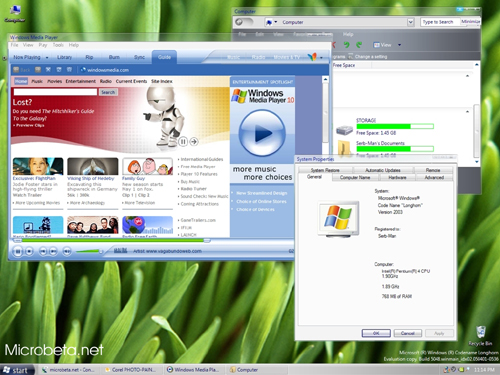Switch to the Advanced tab in System Properties
Image resolution: width=500 pixels, height=375 pixels.
[x=434, y=177]
